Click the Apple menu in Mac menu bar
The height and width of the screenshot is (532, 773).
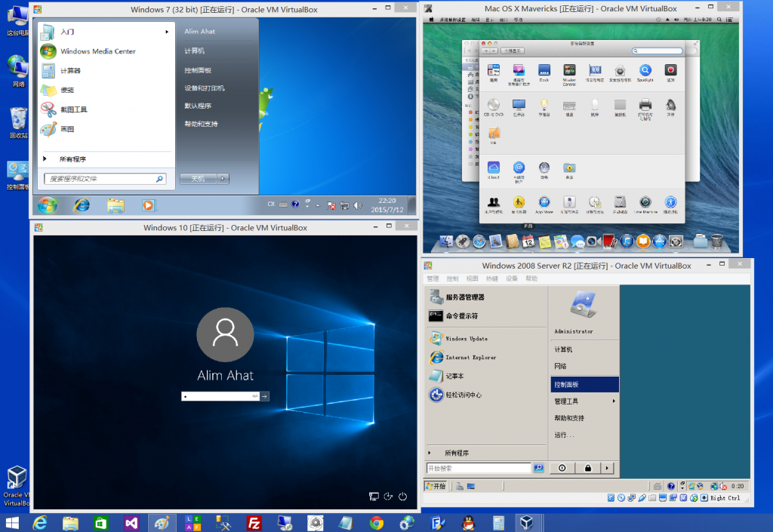431,20
